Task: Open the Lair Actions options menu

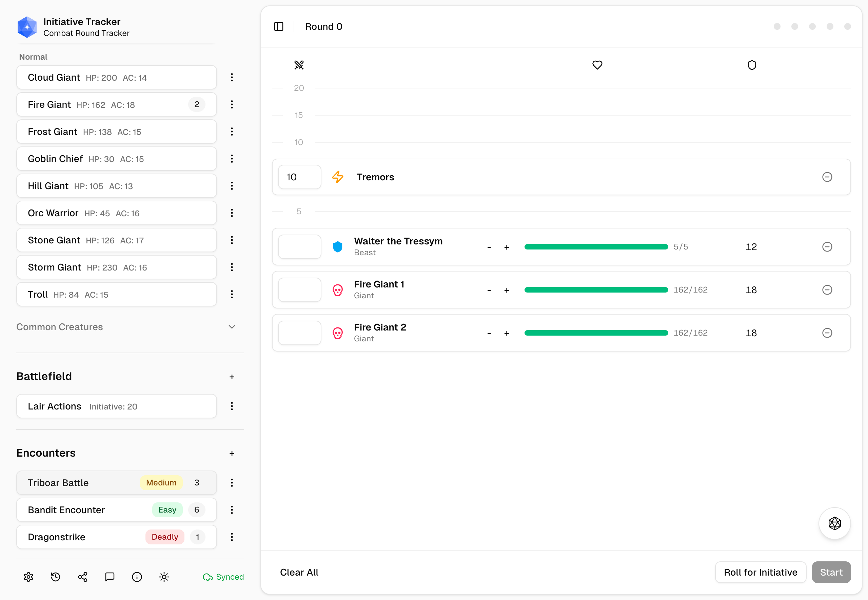Action: point(232,406)
